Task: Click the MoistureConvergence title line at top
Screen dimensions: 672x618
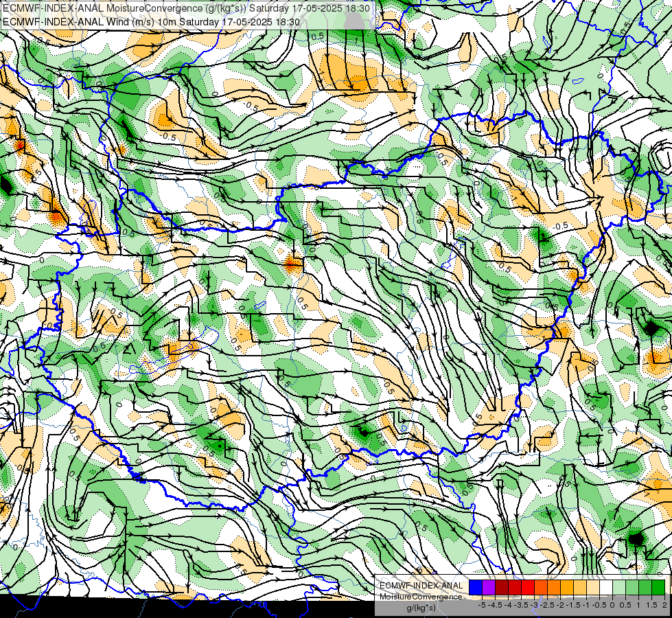Action: point(187,8)
